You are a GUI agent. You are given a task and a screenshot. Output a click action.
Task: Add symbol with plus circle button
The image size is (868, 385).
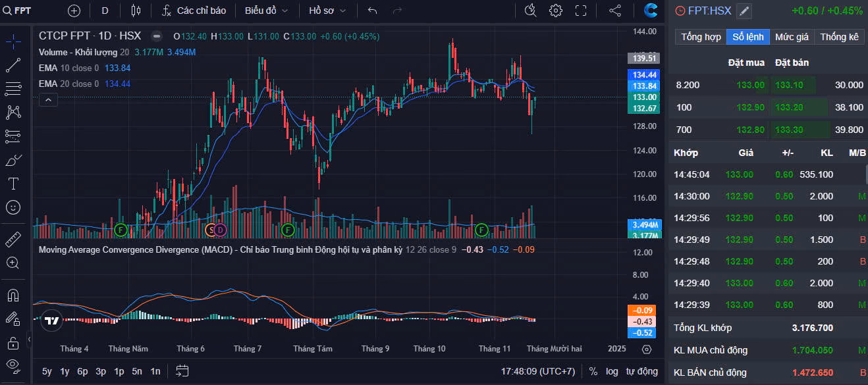[74, 11]
